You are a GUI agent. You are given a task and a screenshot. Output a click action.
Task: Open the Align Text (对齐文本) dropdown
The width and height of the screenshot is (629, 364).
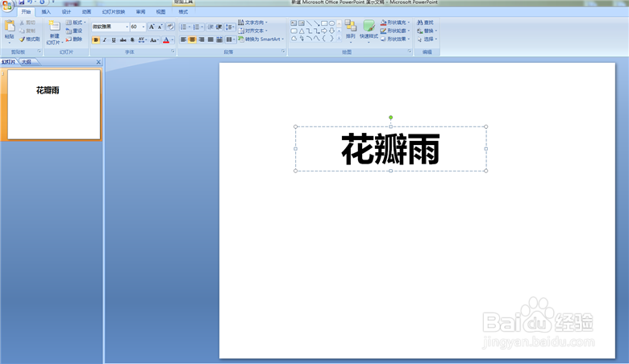point(252,31)
